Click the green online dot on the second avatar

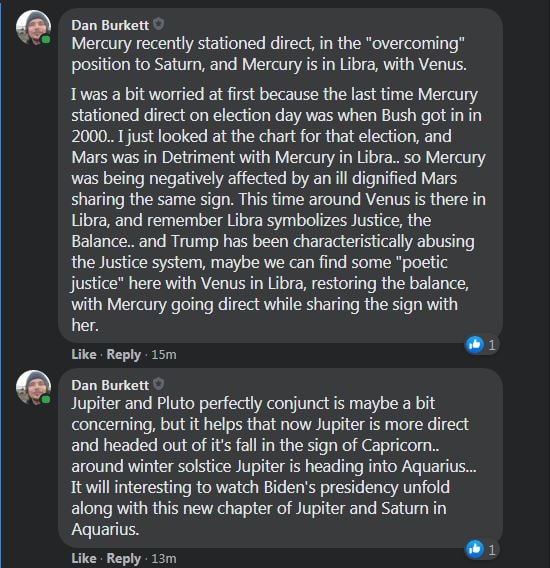[46, 400]
